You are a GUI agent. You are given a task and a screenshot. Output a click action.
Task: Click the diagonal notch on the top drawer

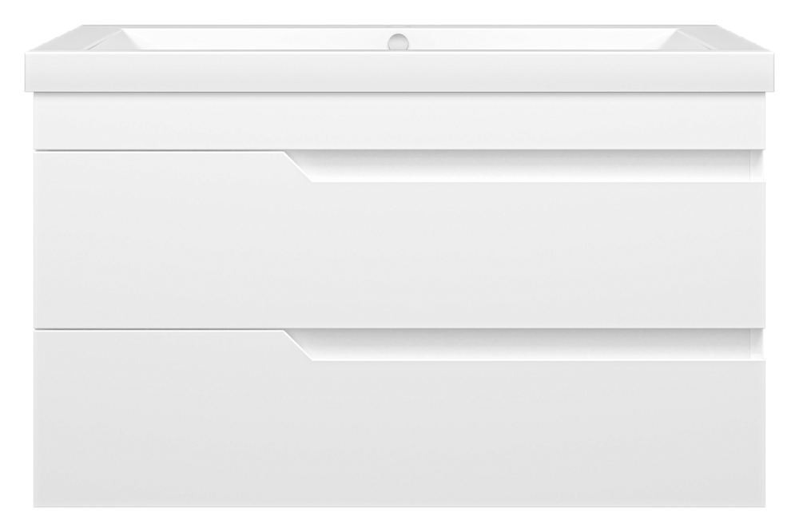pos(299,166)
